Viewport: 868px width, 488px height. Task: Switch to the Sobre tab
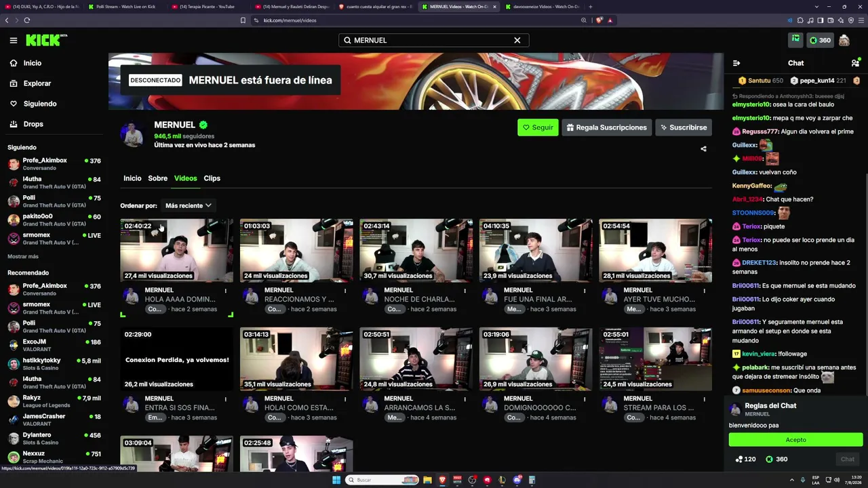(157, 178)
